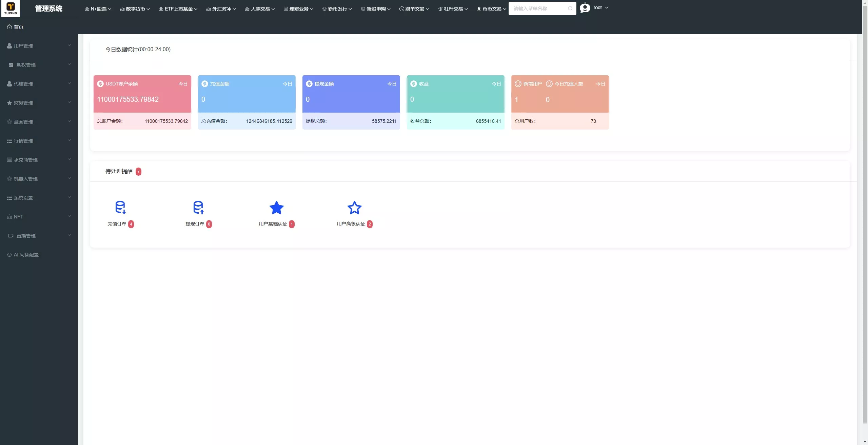Click the chart icon next to 期权管理
Viewport: 868px width, 445px height.
click(x=11, y=65)
